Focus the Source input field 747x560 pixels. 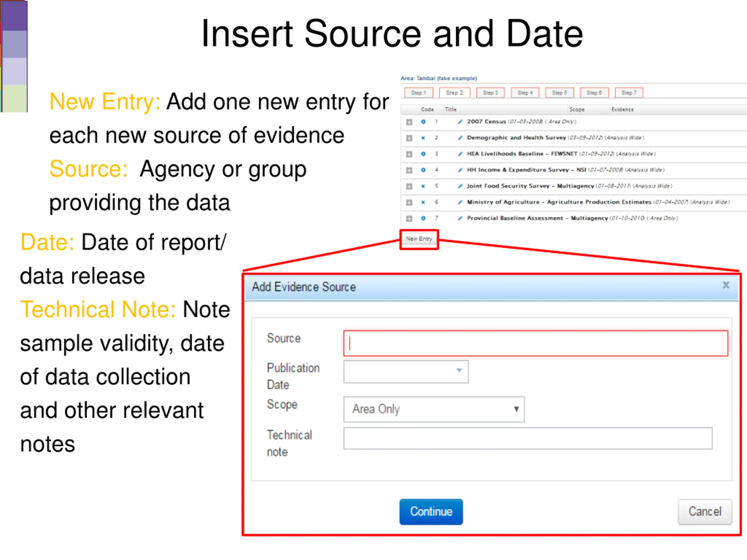[x=536, y=343]
